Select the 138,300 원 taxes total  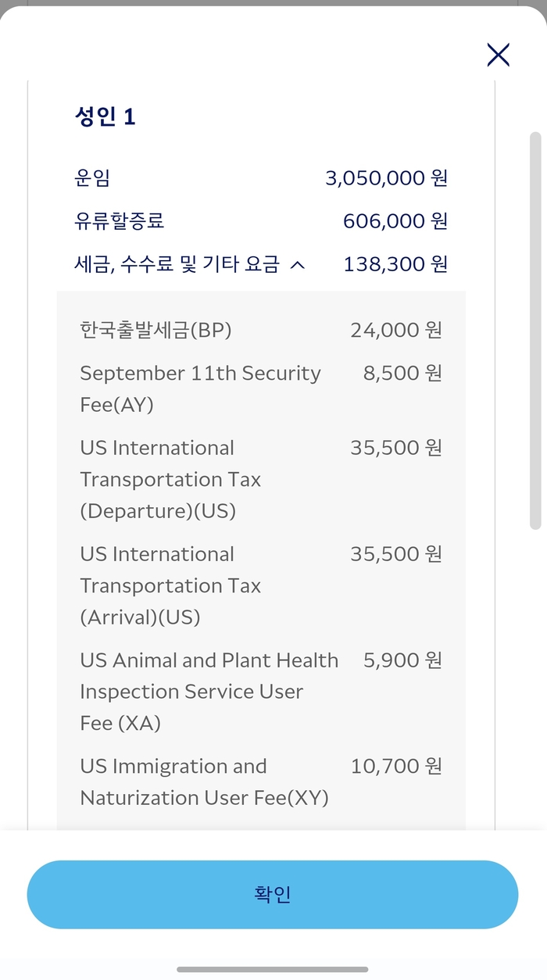(x=395, y=264)
